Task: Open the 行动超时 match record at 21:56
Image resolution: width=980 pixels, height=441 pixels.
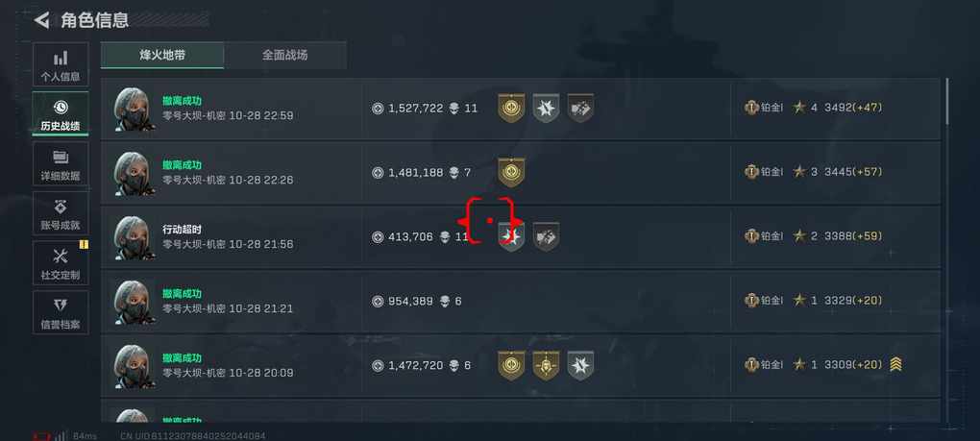Action: [x=521, y=236]
